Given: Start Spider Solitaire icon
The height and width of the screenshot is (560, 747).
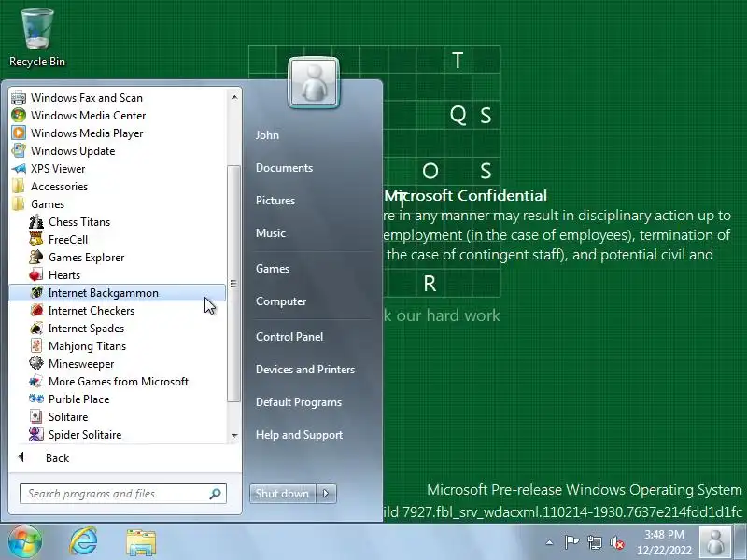Looking at the screenshot, I should pyautogui.click(x=36, y=435).
